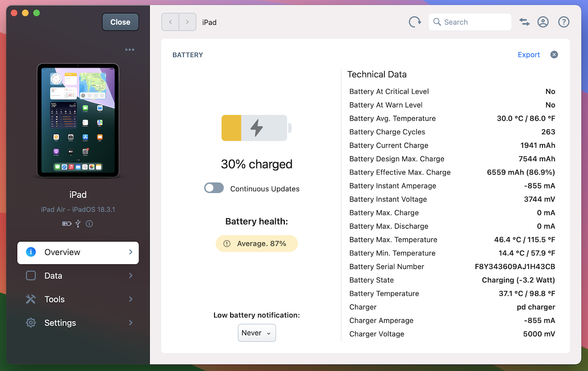The image size is (588, 371).
Task: Open the user account icon
Action: coord(543,22)
